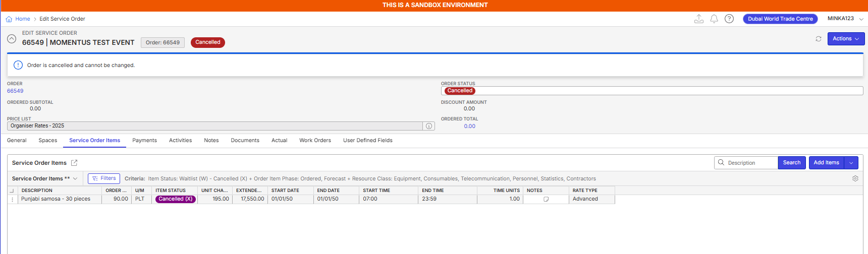The height and width of the screenshot is (254, 868).
Task: Click the 23:59 end time cell
Action: coord(448,199)
